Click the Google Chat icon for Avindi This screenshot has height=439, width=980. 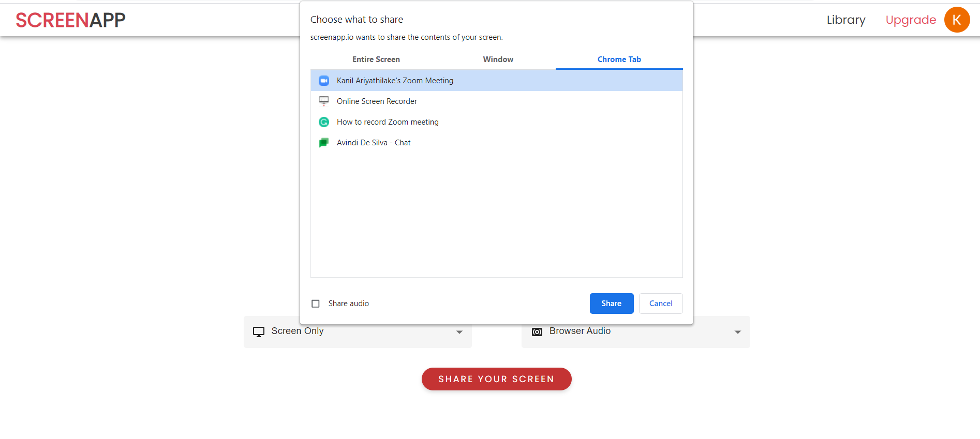324,143
